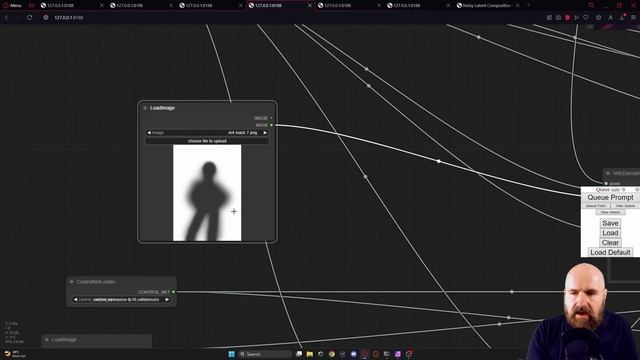Viewport: 640px width, 360px height.
Task: Choose previous ControlNet model with left arrow
Action: point(76,300)
